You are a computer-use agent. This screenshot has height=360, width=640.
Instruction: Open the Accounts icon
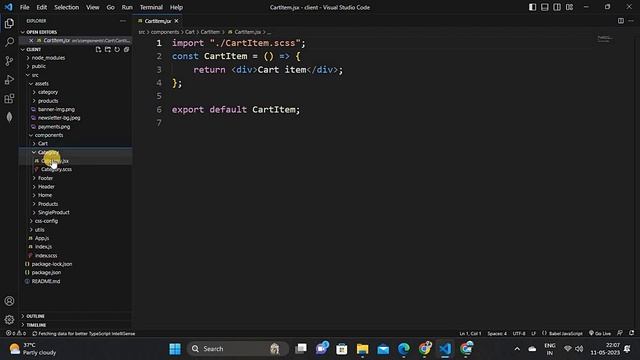pyautogui.click(x=9, y=301)
